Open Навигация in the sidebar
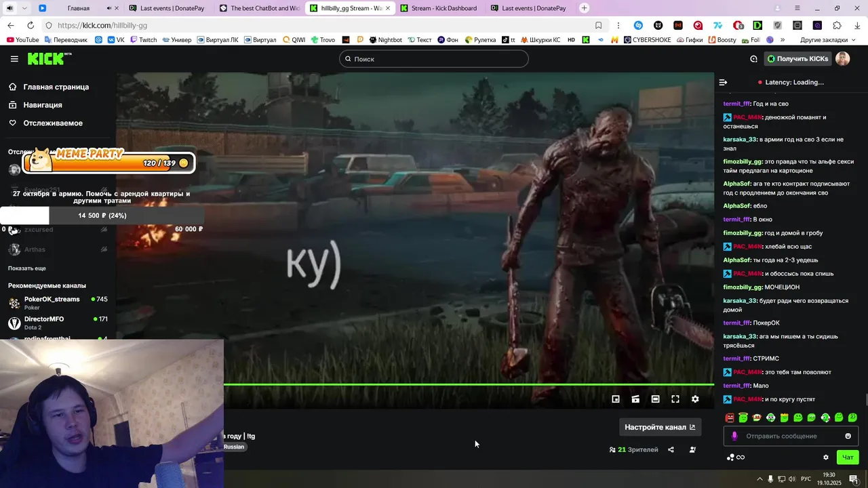868x488 pixels. pyautogui.click(x=42, y=105)
